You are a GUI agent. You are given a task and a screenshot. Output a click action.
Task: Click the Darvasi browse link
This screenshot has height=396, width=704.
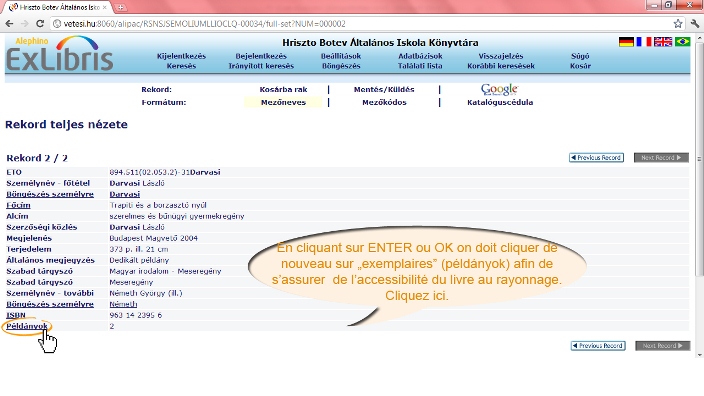[x=125, y=194]
